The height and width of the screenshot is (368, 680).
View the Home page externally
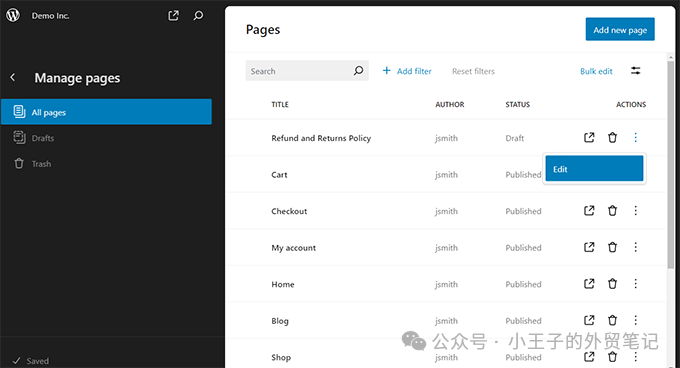[x=589, y=284]
